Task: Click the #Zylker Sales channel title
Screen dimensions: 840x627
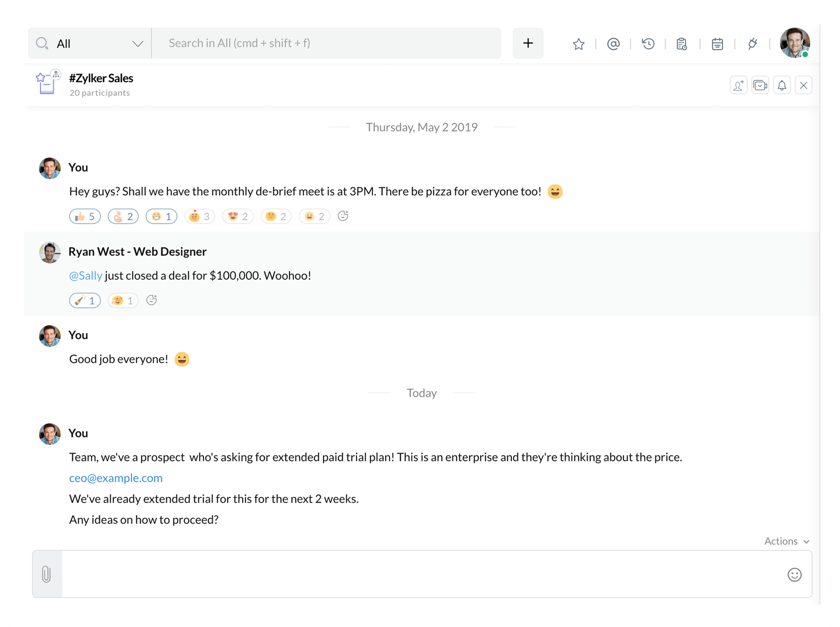Action: [x=101, y=78]
